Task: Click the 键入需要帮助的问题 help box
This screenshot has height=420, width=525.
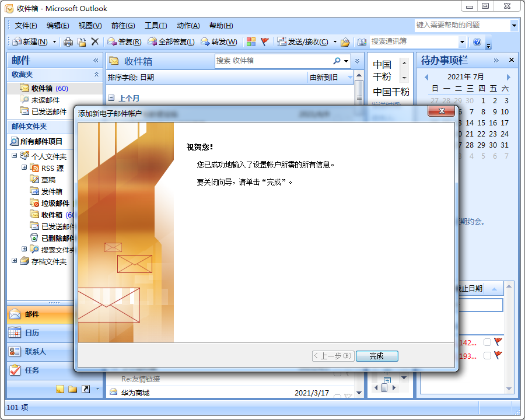Action: pyautogui.click(x=463, y=25)
